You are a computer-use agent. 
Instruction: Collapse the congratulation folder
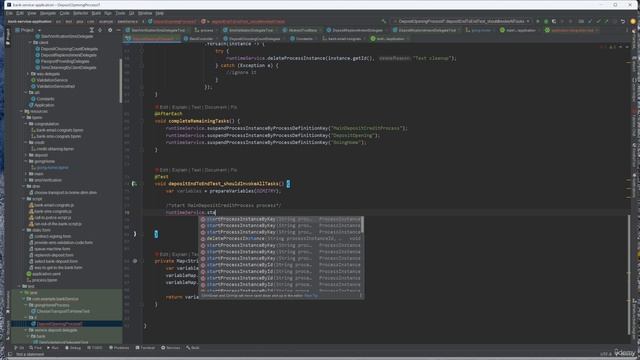point(26,124)
